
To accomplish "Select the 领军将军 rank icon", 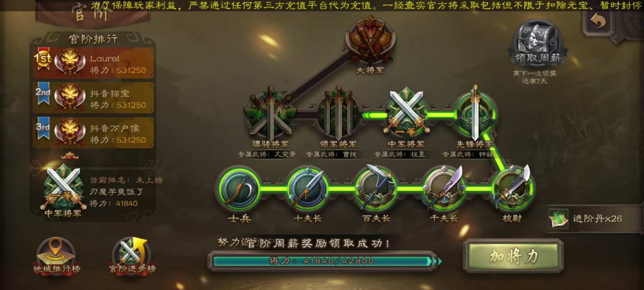I will click(338, 114).
